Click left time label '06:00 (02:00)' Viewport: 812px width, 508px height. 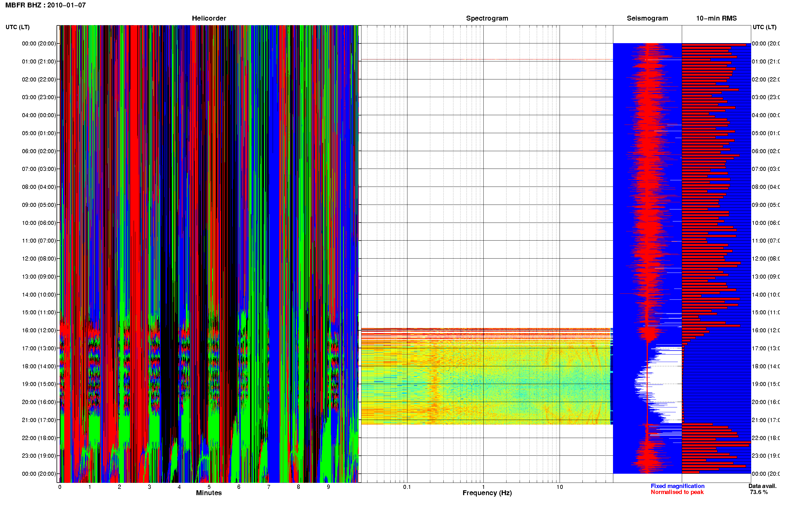click(x=39, y=151)
